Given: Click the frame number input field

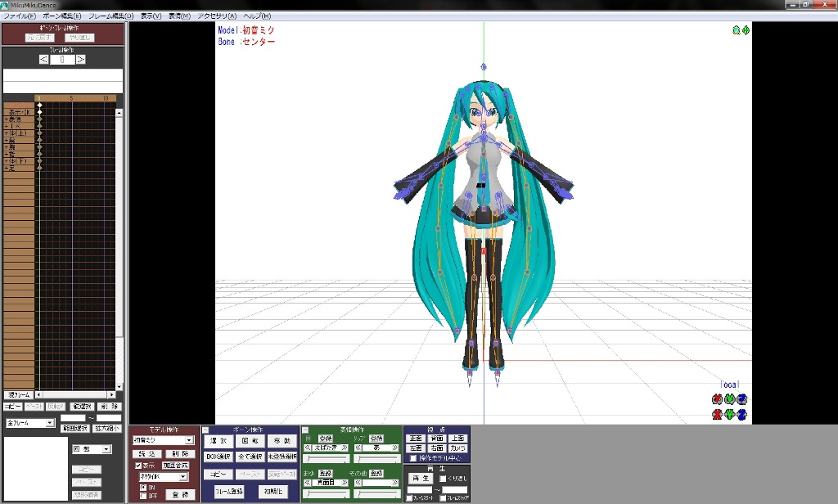Looking at the screenshot, I should [x=62, y=60].
